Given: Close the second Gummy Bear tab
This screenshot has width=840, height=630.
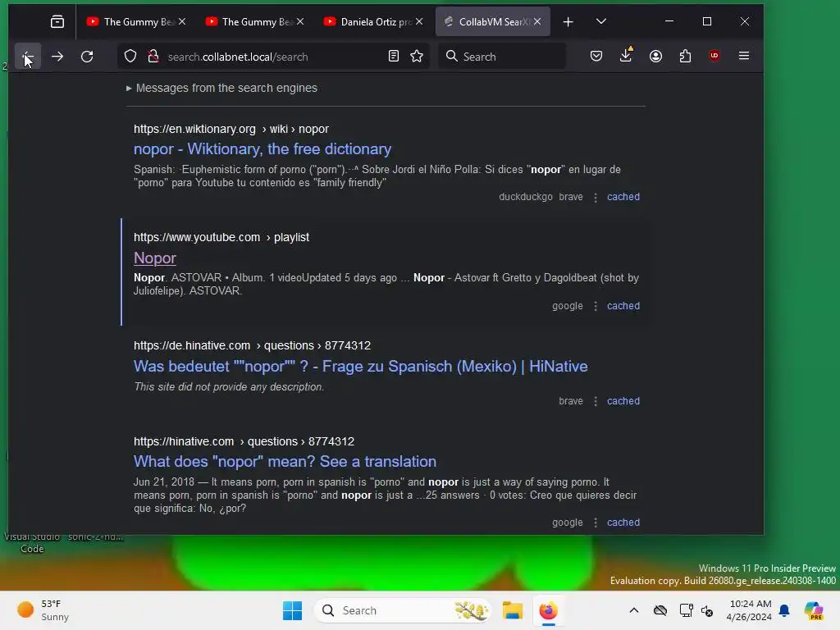Looking at the screenshot, I should [300, 21].
